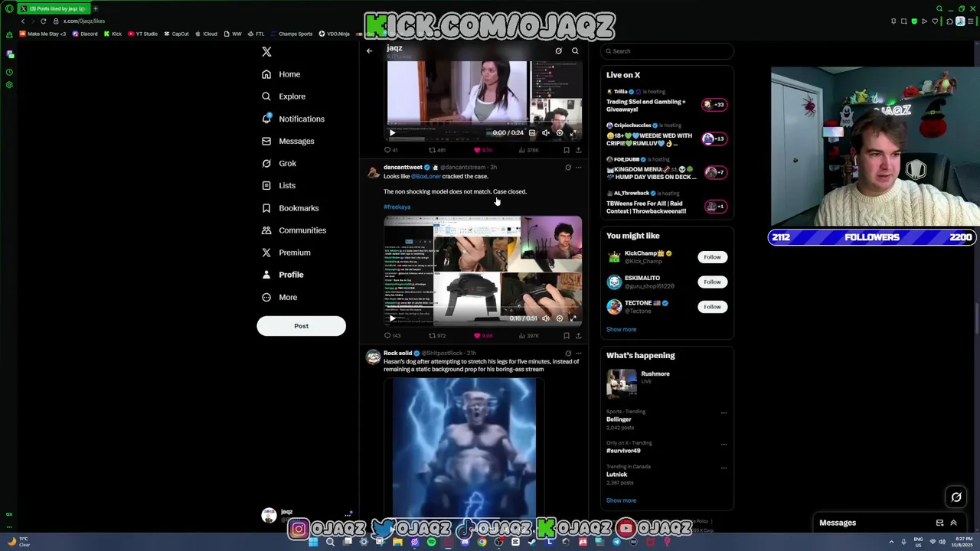
Task: Expand the More menu
Action: pyautogui.click(x=279, y=297)
